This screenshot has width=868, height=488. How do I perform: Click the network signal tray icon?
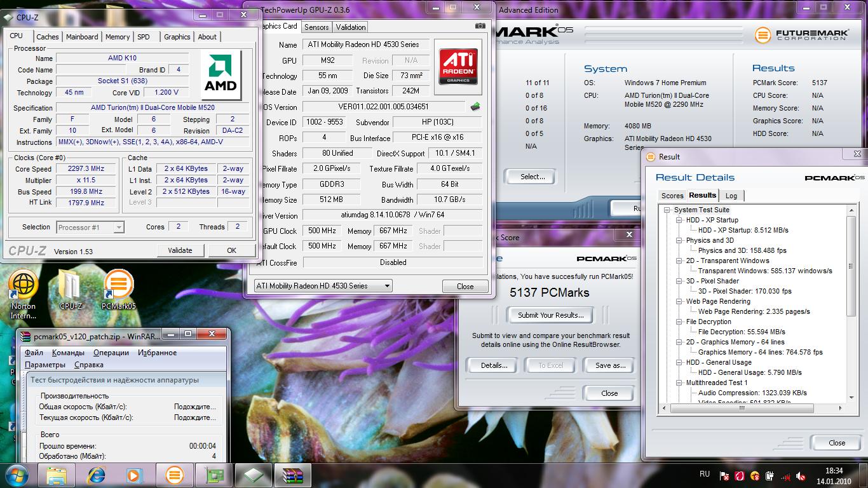(785, 475)
